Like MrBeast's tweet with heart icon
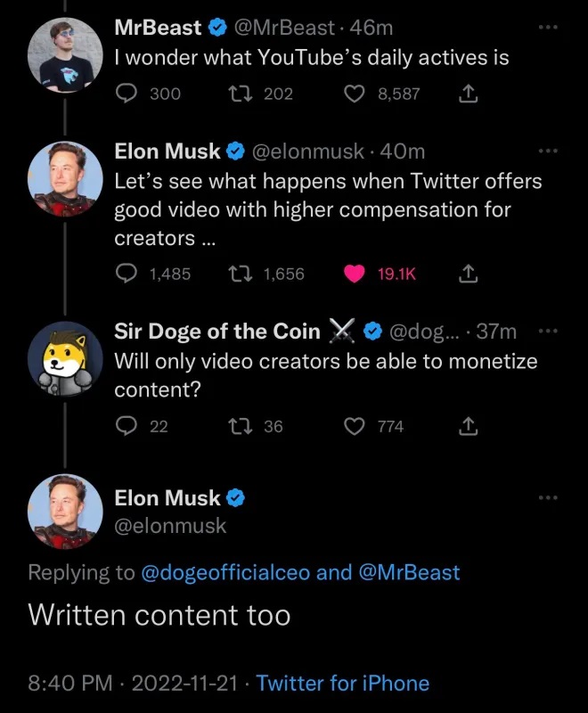588x713 pixels. point(355,94)
